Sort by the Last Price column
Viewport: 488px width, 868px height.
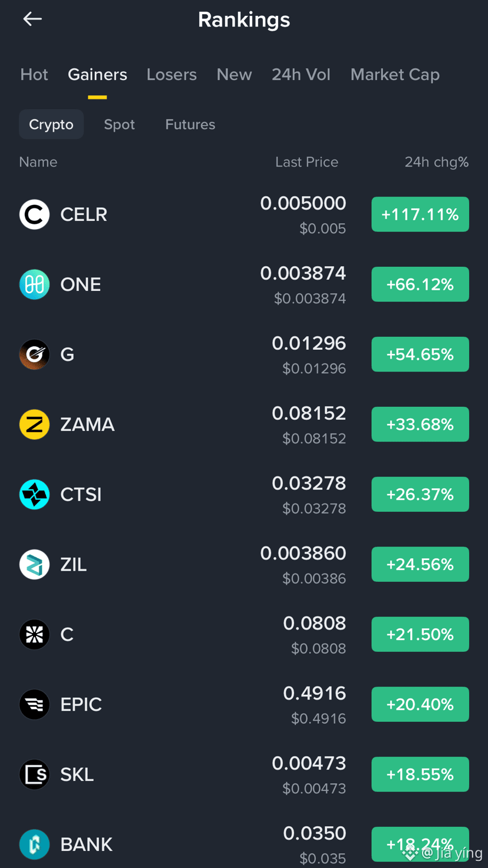pyautogui.click(x=306, y=162)
